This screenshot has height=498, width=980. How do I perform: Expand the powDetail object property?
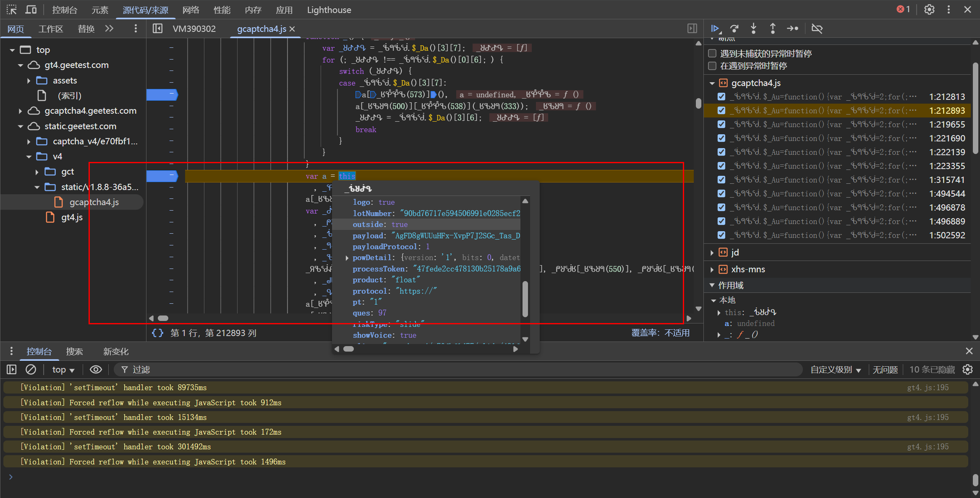pyautogui.click(x=347, y=258)
